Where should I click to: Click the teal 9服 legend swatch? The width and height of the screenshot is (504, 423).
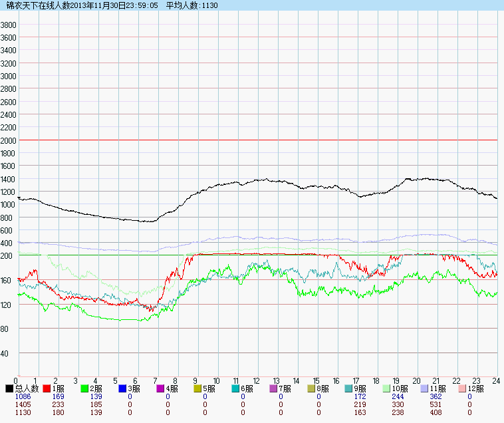point(349,388)
